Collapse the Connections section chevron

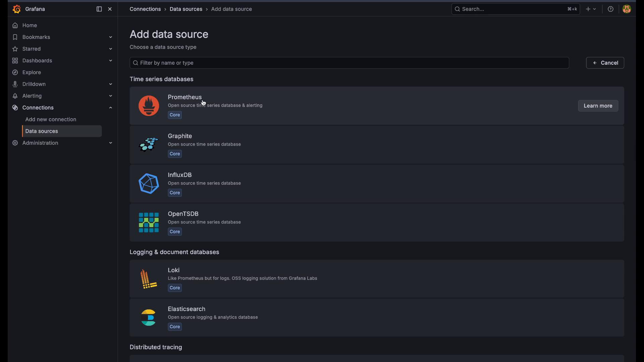[111, 108]
